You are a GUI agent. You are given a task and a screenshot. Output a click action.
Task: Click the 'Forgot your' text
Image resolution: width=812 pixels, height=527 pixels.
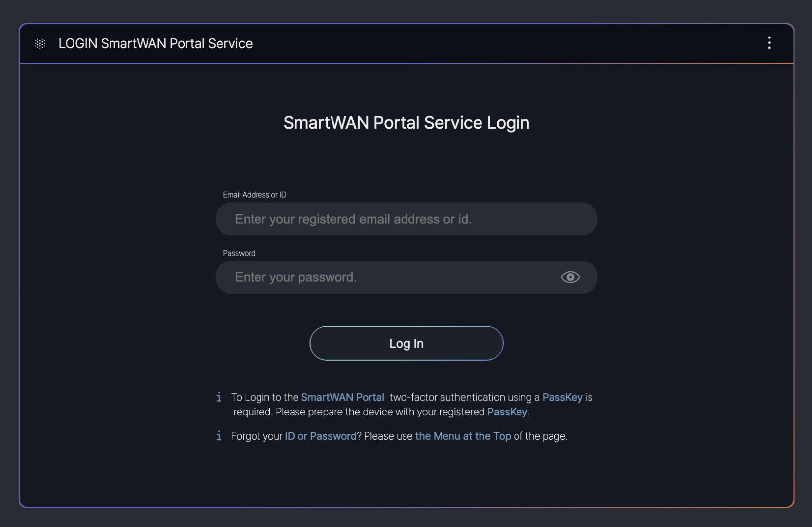pos(257,436)
